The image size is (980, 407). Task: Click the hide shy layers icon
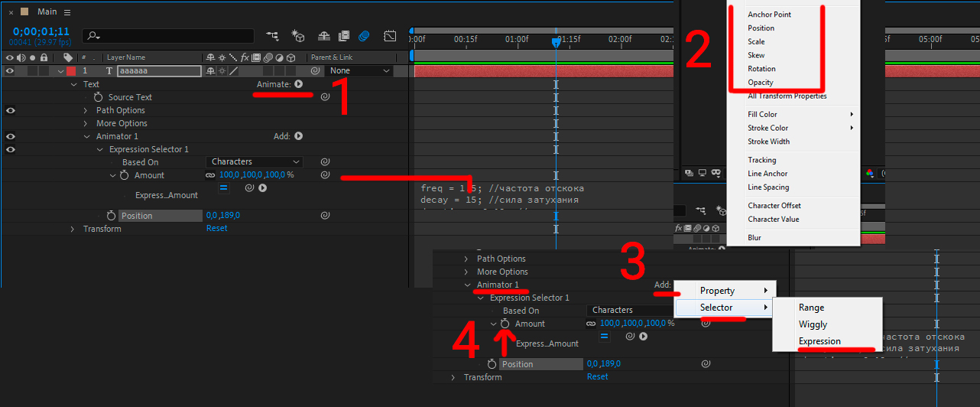(324, 36)
